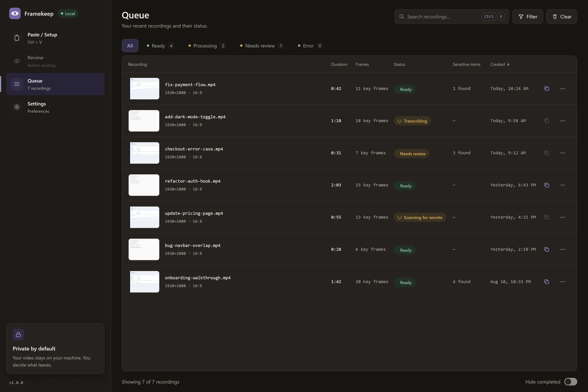Viewport: 588px width, 392px height.
Task: Click the Search recordings field
Action: point(452,16)
